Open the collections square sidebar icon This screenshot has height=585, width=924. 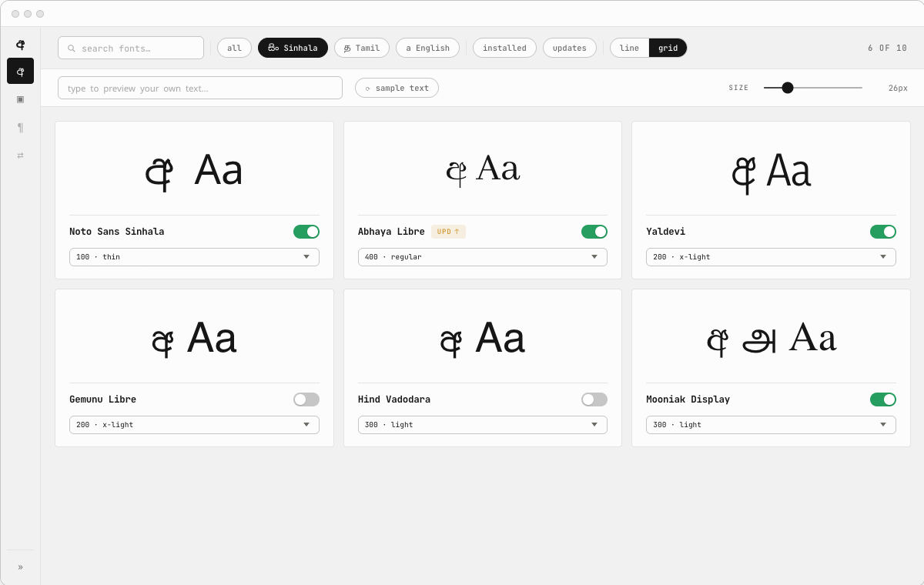click(x=20, y=99)
